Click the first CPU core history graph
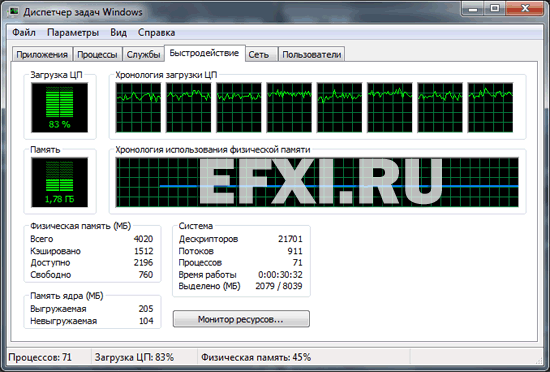This screenshot has height=372, width=550. tap(139, 108)
